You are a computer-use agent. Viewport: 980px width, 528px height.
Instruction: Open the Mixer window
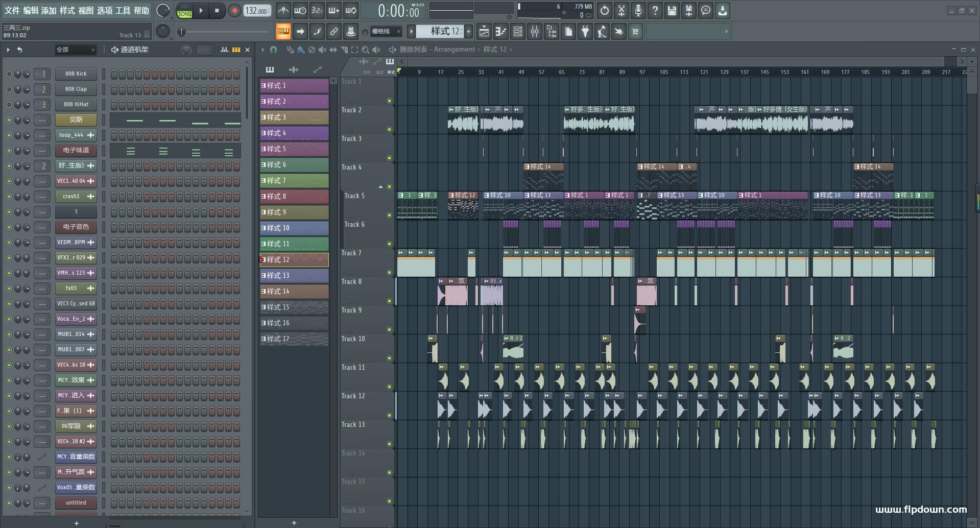pyautogui.click(x=534, y=32)
